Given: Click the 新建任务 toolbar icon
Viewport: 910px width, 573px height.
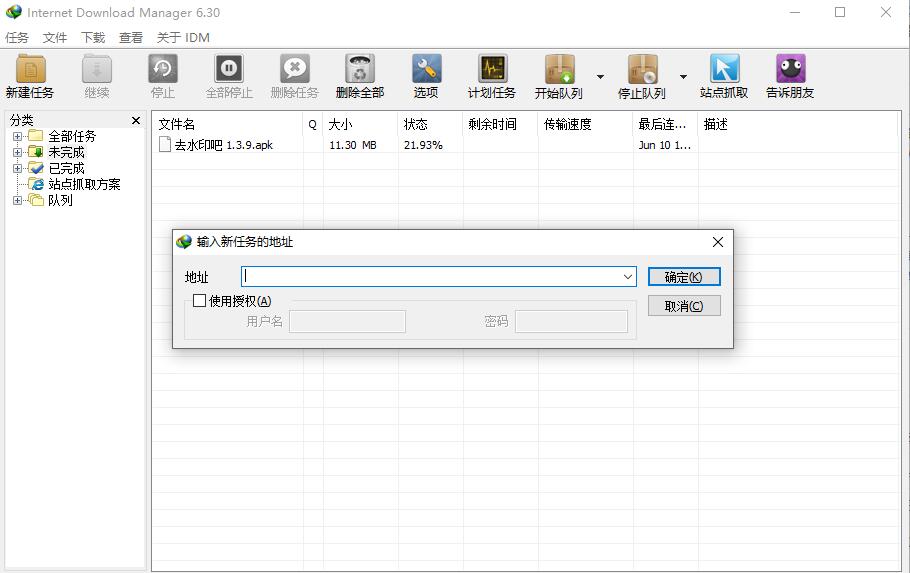Looking at the screenshot, I should (x=30, y=69).
